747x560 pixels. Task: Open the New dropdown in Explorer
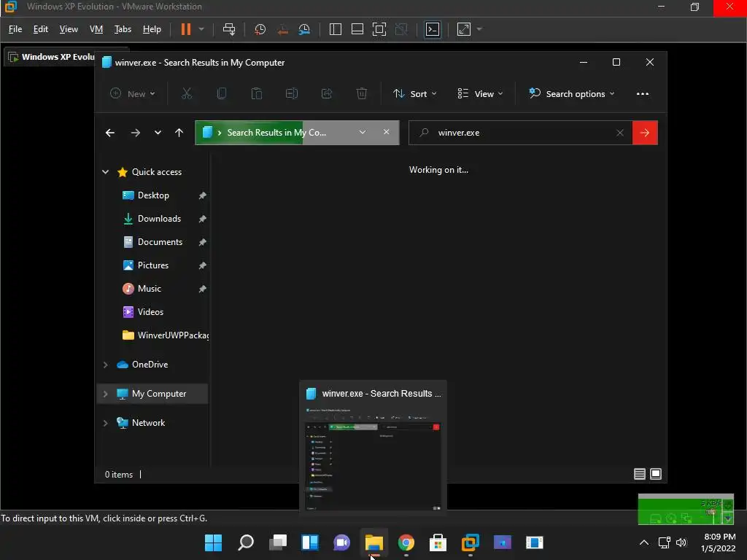[133, 94]
